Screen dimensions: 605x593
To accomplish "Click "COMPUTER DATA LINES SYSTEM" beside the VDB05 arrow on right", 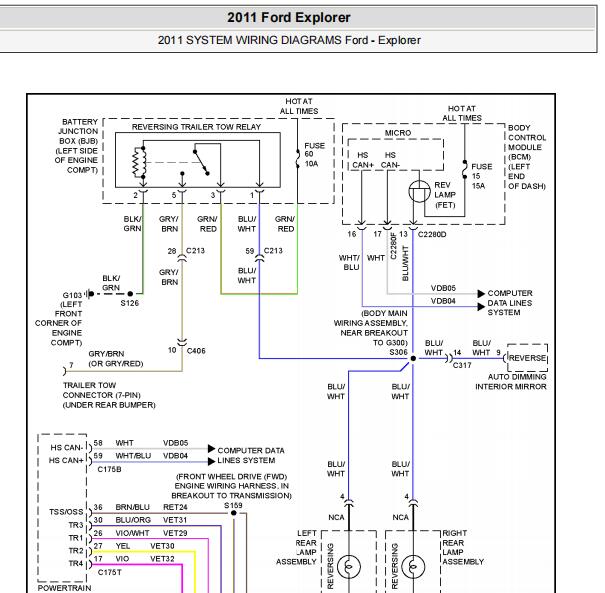I will [510, 303].
